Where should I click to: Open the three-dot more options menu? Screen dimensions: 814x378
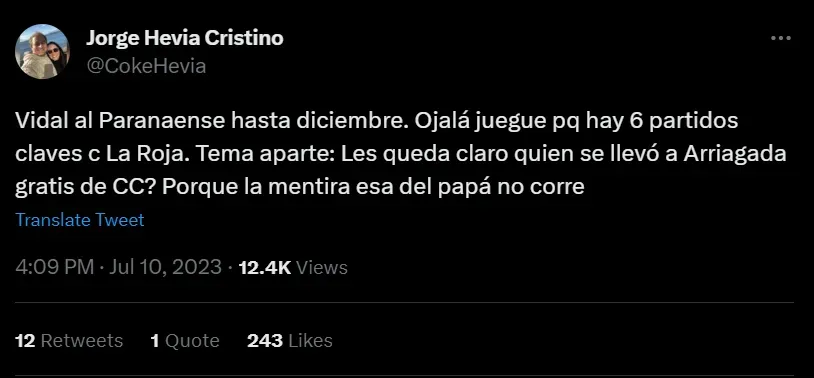click(781, 38)
